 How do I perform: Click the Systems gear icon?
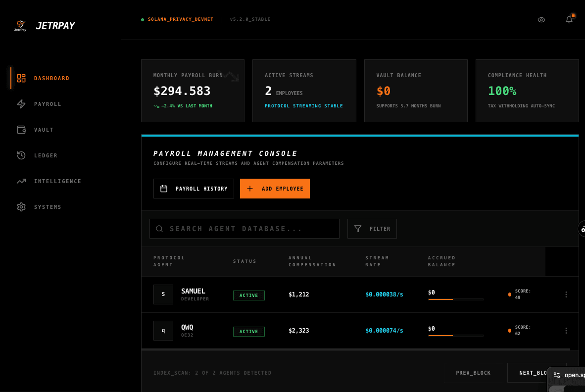point(21,206)
